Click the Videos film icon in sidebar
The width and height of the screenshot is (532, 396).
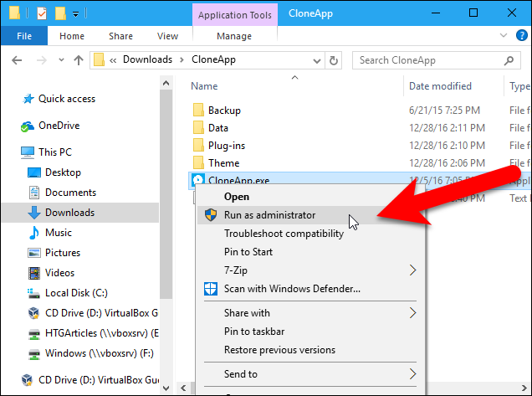[34, 273]
